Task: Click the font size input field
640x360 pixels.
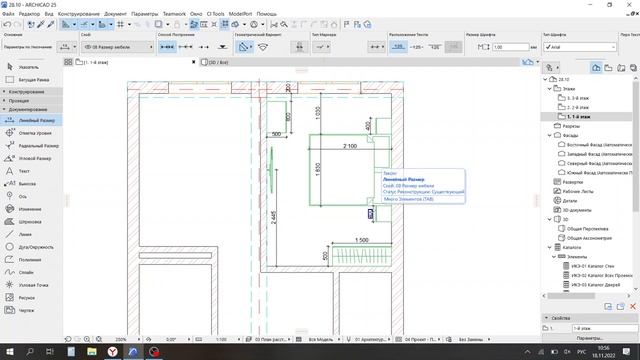Action: (x=510, y=47)
